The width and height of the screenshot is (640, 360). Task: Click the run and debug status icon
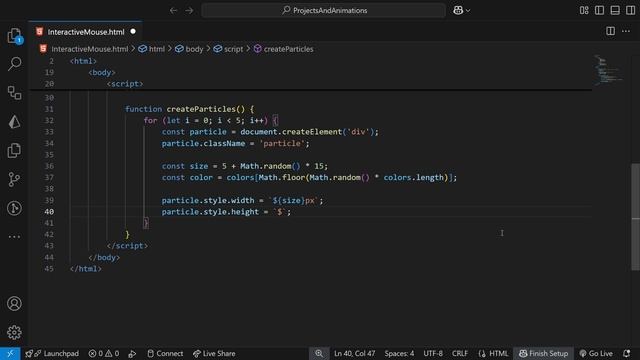point(132,353)
